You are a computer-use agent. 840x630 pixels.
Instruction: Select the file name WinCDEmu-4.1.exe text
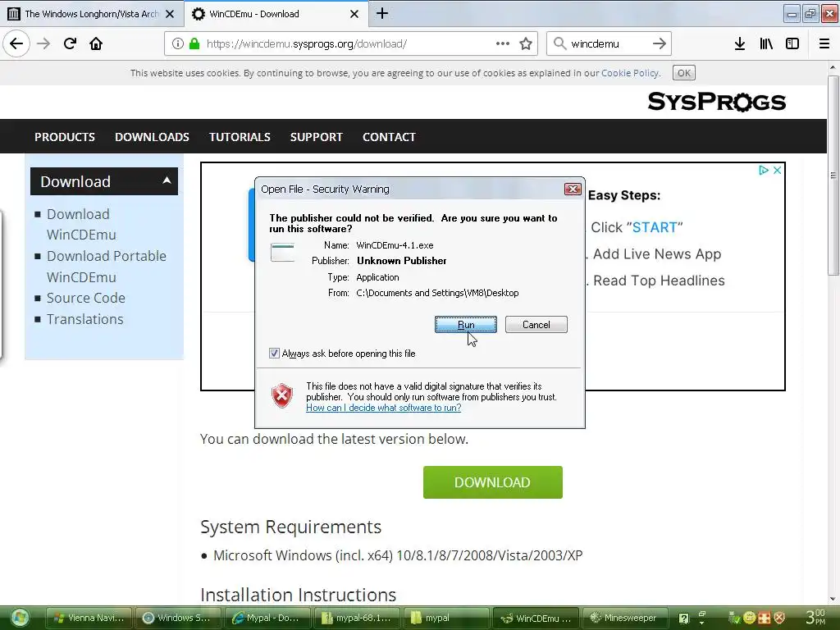395,245
